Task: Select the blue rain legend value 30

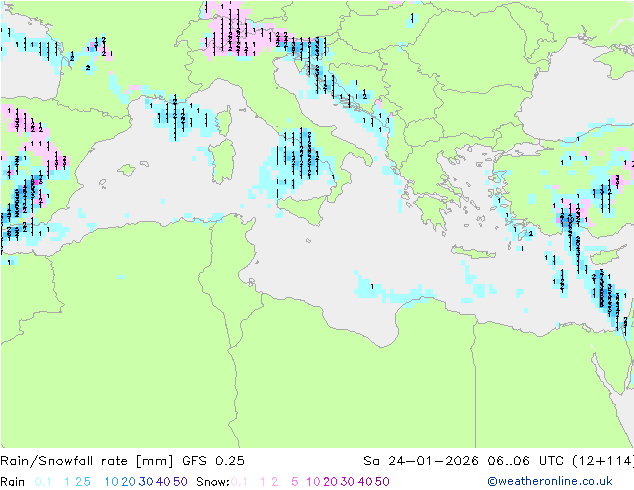Action: 146,482
